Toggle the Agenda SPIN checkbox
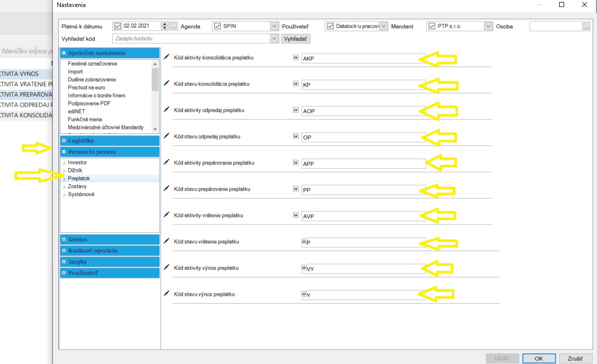This screenshot has height=364, width=597. point(217,26)
